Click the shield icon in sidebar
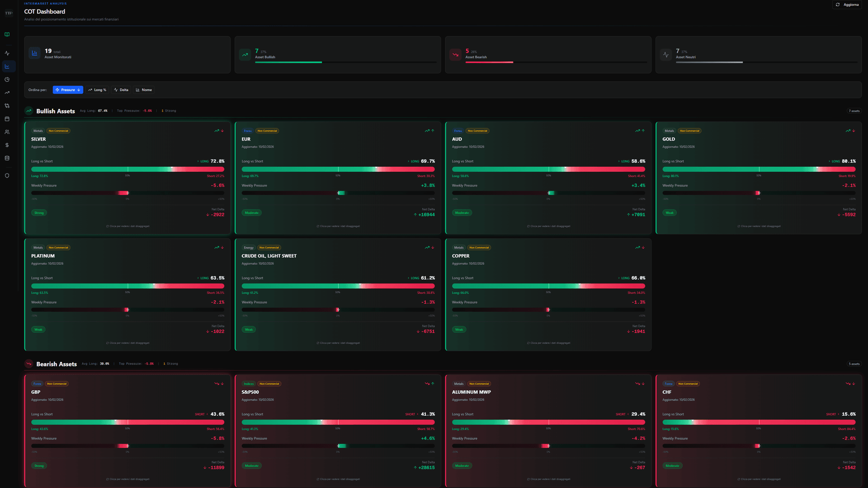 click(x=7, y=176)
